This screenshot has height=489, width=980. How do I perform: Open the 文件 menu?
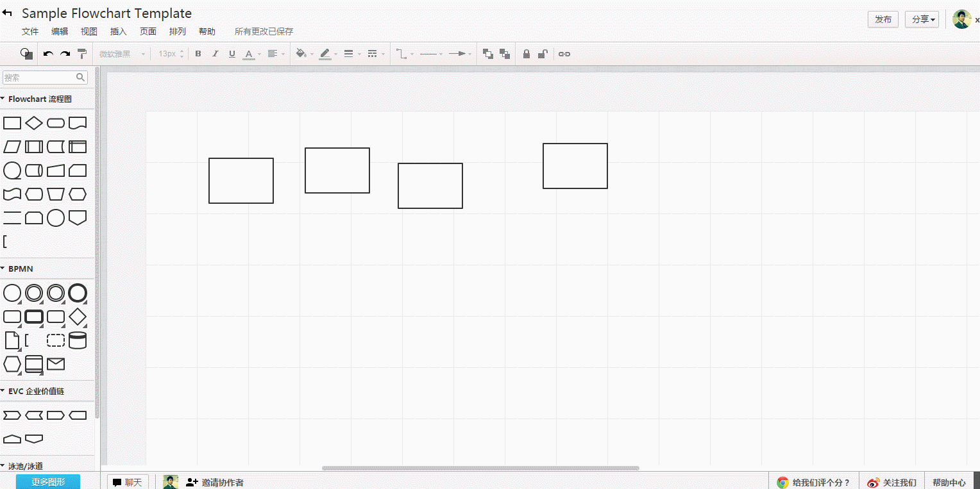(30, 31)
